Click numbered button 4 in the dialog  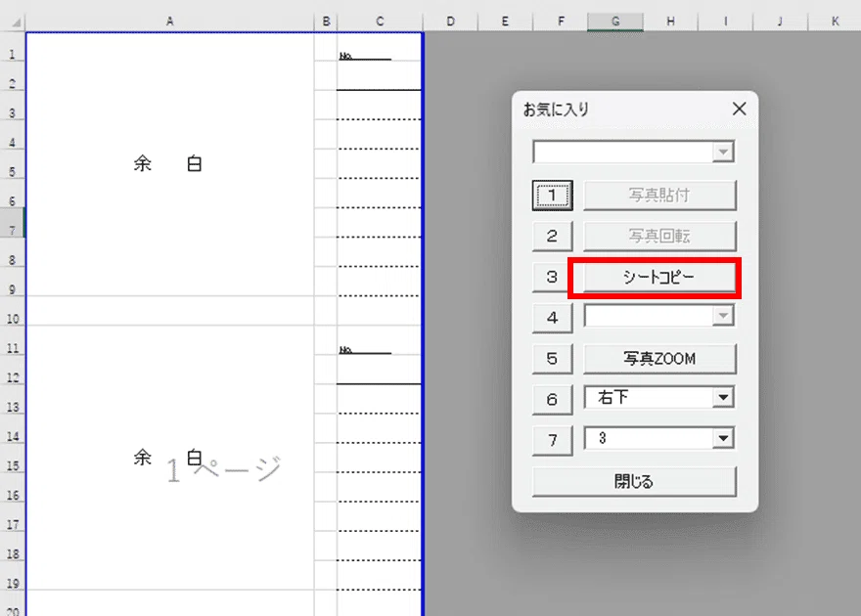coord(553,318)
